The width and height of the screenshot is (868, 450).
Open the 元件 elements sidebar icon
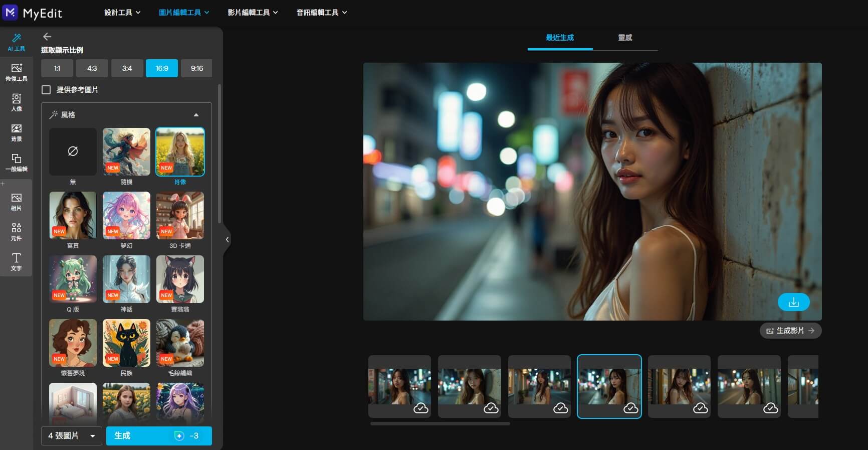click(x=16, y=231)
